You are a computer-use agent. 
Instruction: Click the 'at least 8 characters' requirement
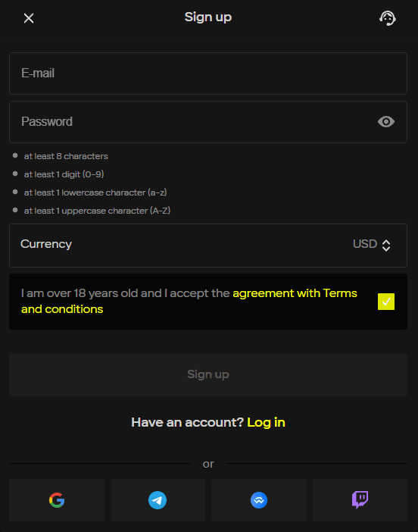(66, 156)
